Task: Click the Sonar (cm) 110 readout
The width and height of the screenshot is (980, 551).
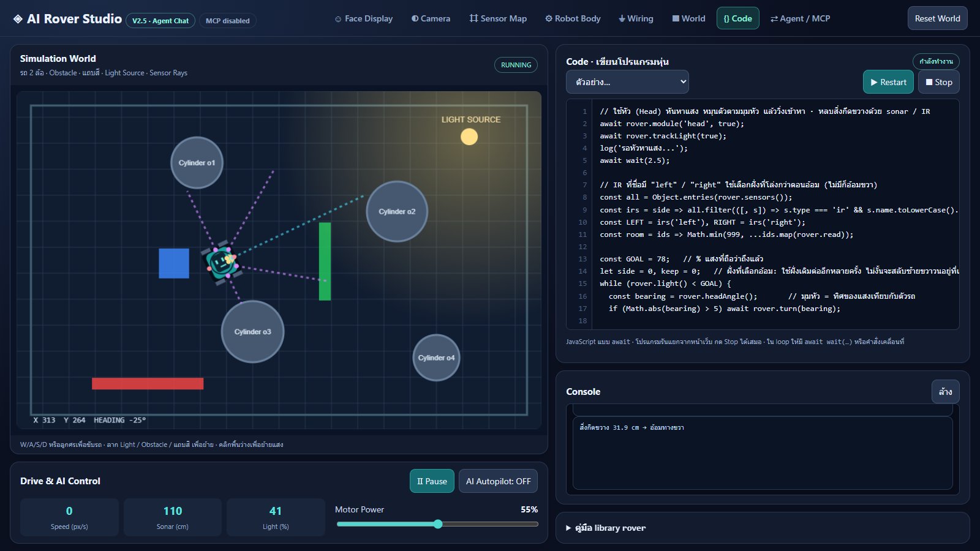Action: (173, 517)
